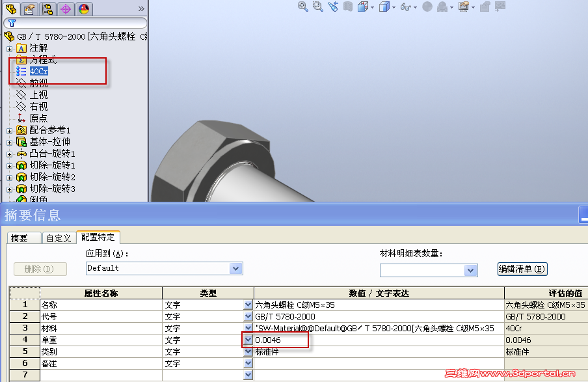Viewport: 588px width, 382px height.
Task: Click the Edit Appearance sphere icon
Action: click(x=427, y=7)
